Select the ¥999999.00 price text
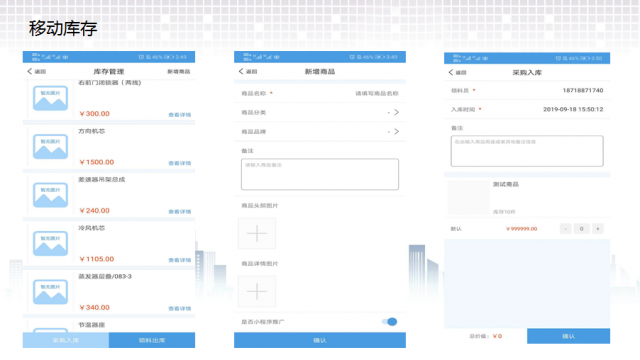Viewport: 640px width, 360px height. (522, 229)
